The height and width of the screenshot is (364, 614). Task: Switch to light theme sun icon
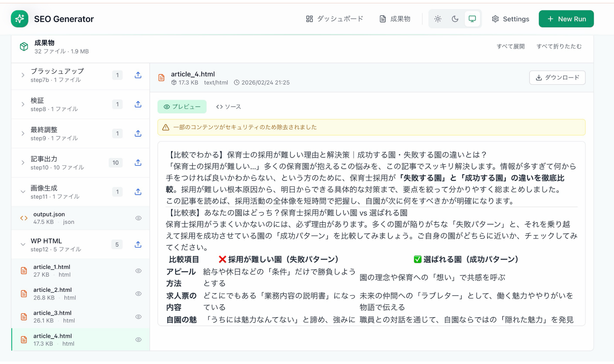438,19
